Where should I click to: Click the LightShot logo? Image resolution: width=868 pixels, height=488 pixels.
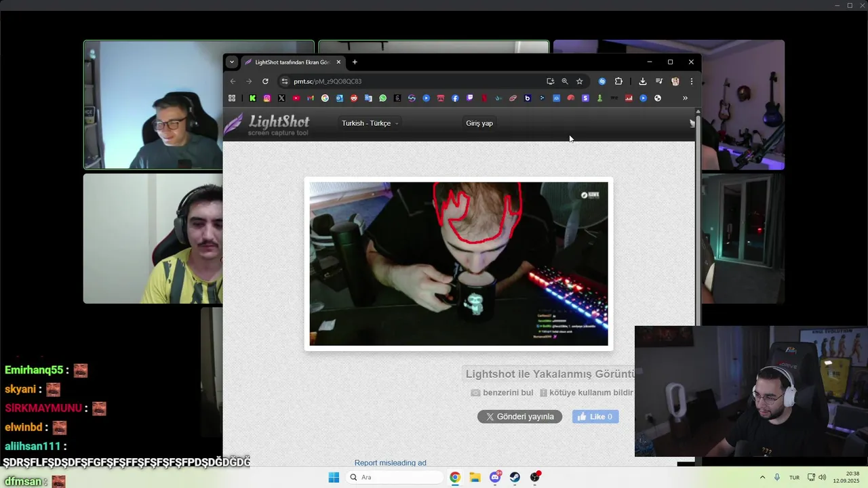(267, 124)
